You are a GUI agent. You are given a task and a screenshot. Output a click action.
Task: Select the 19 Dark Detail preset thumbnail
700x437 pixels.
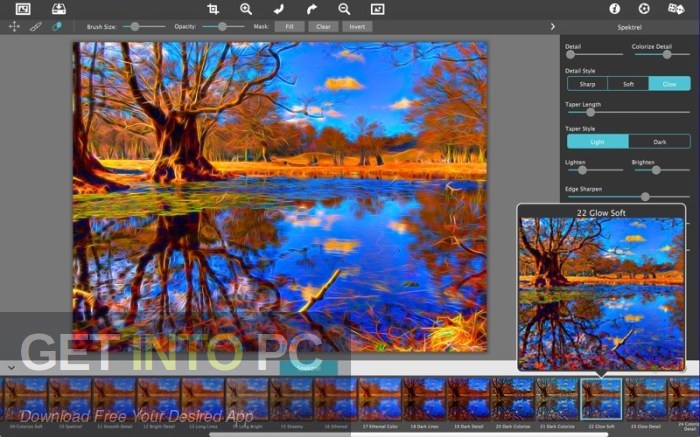pos(468,399)
